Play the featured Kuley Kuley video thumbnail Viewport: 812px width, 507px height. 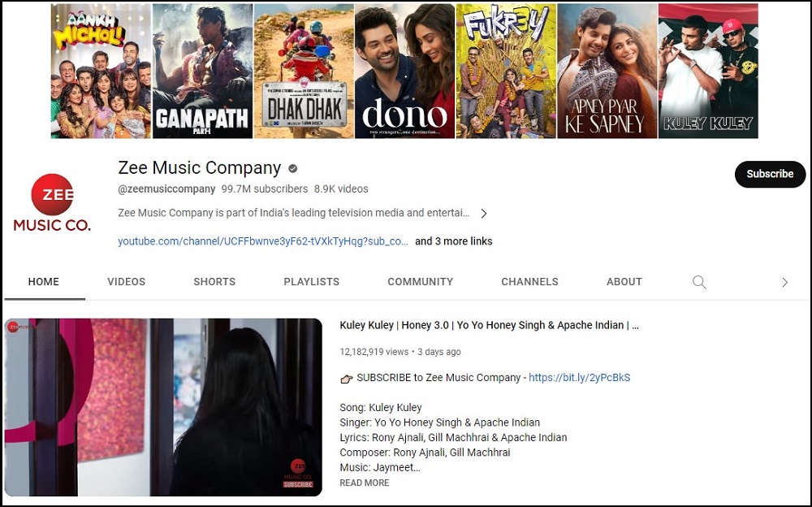(163, 407)
